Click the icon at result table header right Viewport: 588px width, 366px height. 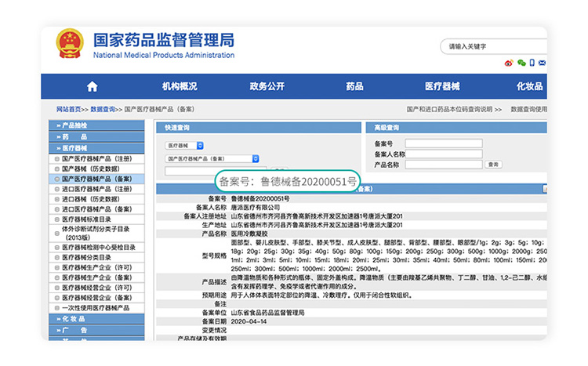(544, 189)
